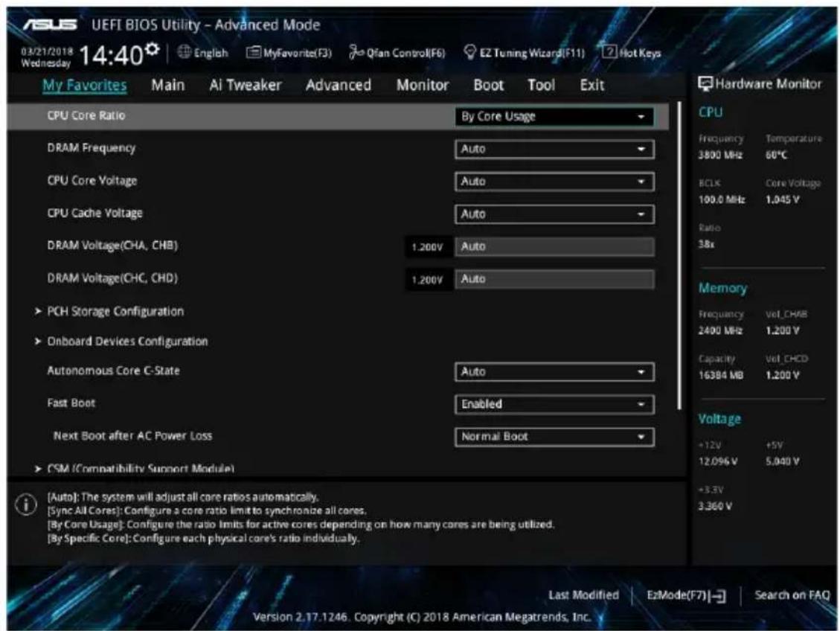840x631 pixels.
Task: Click the Version 2.17.1246 copyright text
Action: (422, 617)
